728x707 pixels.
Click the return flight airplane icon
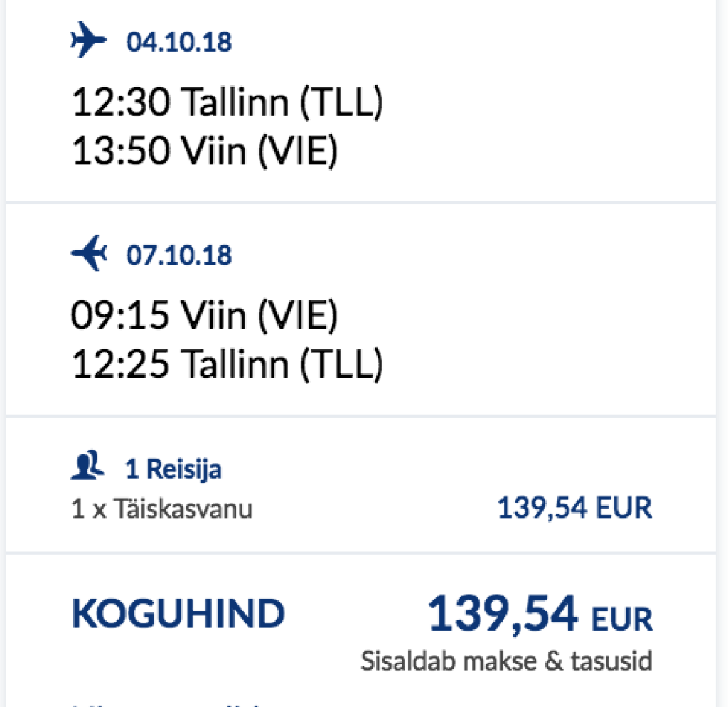[88, 254]
